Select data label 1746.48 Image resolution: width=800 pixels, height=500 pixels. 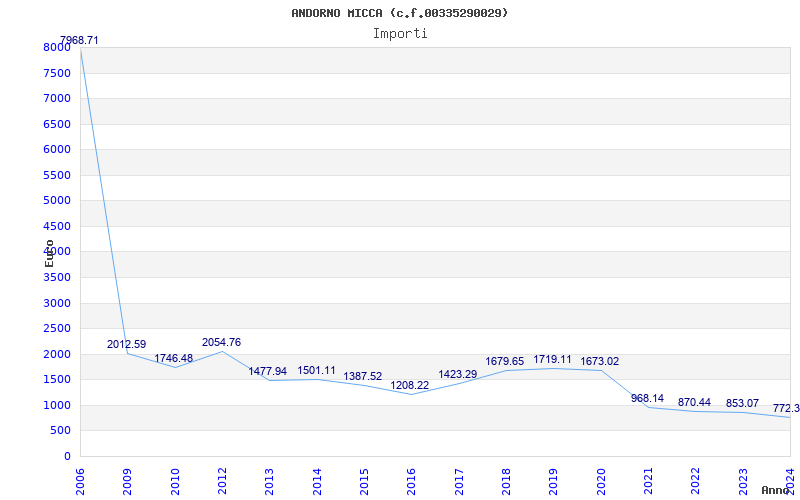point(173,358)
